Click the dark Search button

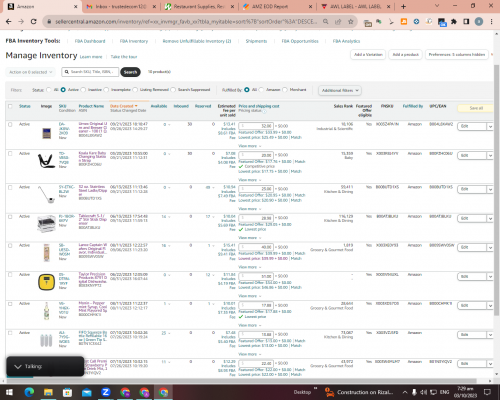(x=130, y=72)
